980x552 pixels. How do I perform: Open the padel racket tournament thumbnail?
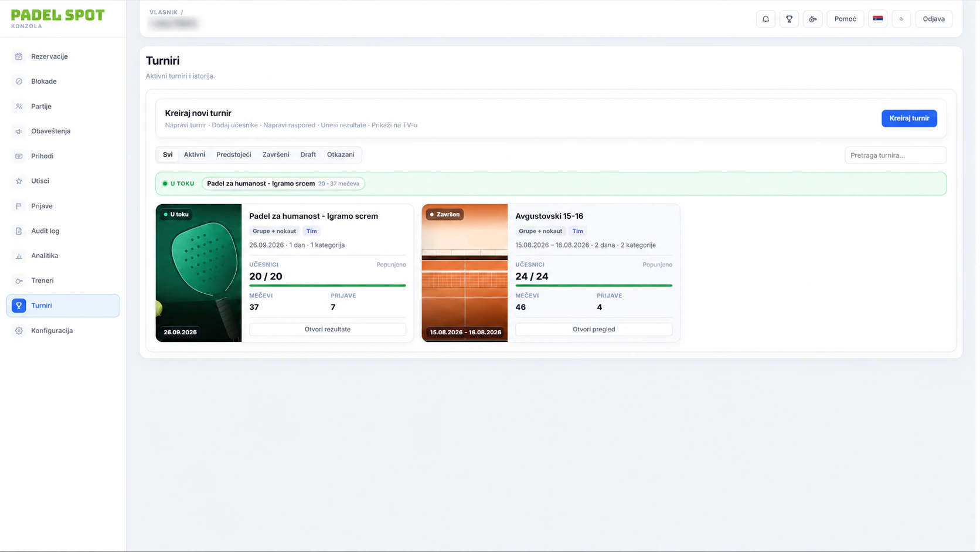(199, 273)
